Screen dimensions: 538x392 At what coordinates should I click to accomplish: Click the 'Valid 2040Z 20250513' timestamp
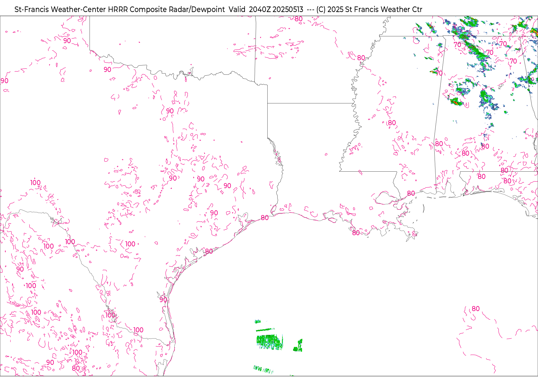pyautogui.click(x=266, y=10)
